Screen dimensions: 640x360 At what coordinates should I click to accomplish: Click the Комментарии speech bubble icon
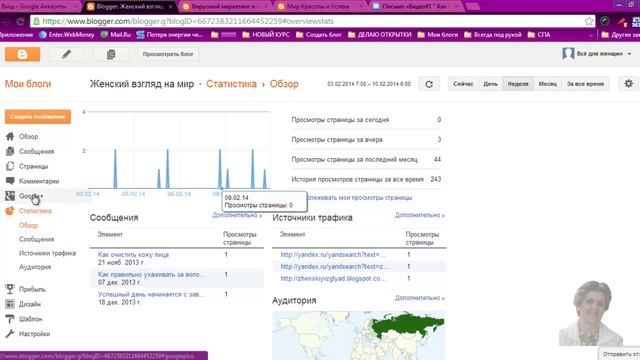10,181
